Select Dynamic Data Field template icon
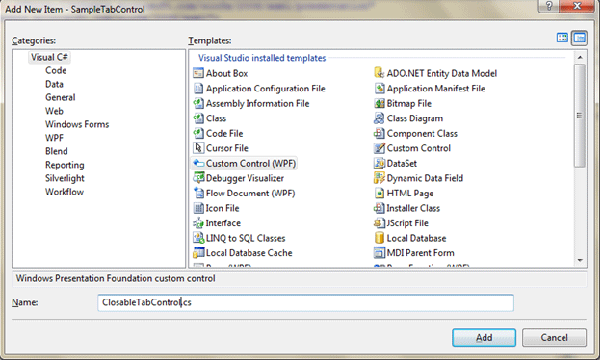The height and width of the screenshot is (364, 603). pos(380,178)
